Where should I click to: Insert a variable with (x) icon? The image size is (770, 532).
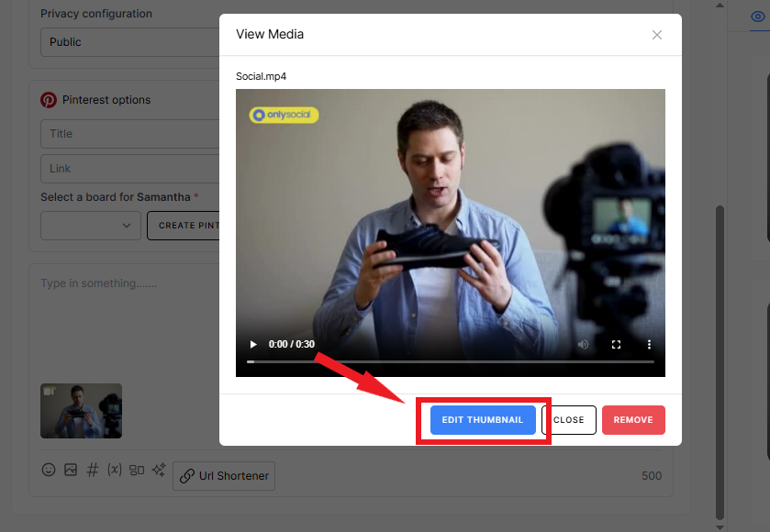coord(115,470)
